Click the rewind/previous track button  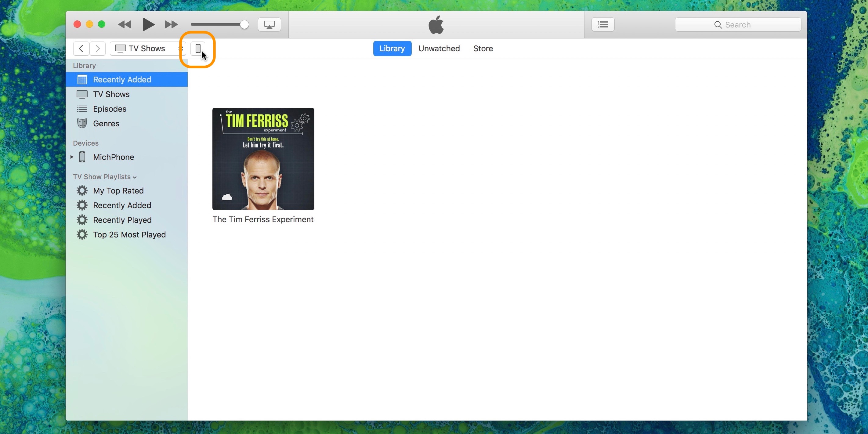[125, 25]
